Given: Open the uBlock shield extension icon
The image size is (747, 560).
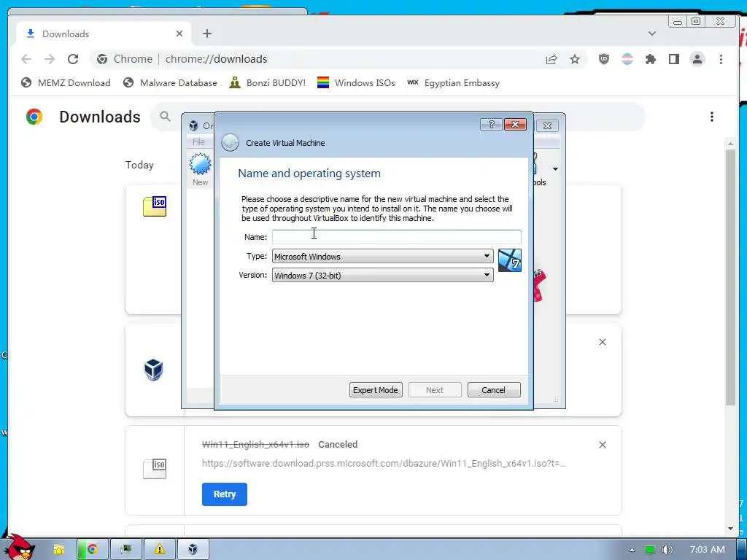Looking at the screenshot, I should [x=603, y=59].
